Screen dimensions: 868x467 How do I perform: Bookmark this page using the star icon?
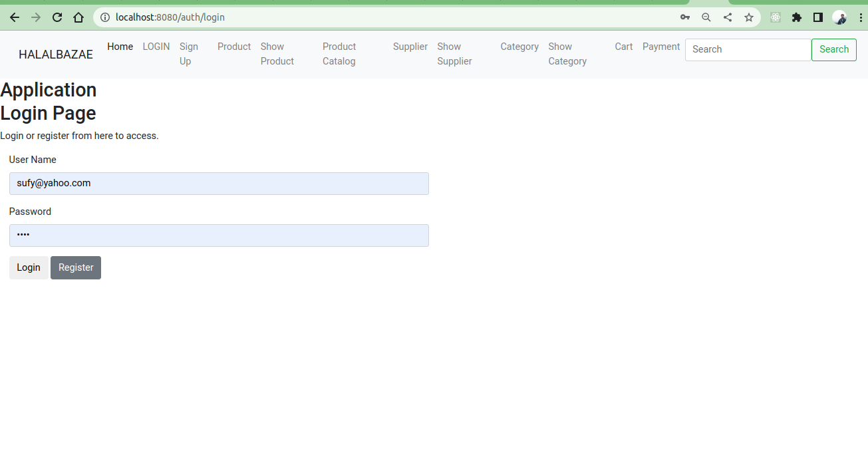pyautogui.click(x=749, y=17)
